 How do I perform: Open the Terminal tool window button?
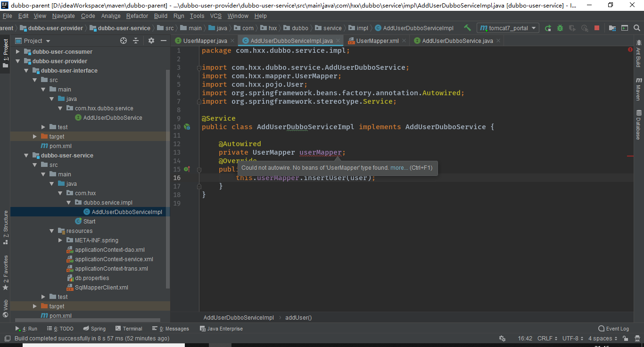(x=128, y=329)
